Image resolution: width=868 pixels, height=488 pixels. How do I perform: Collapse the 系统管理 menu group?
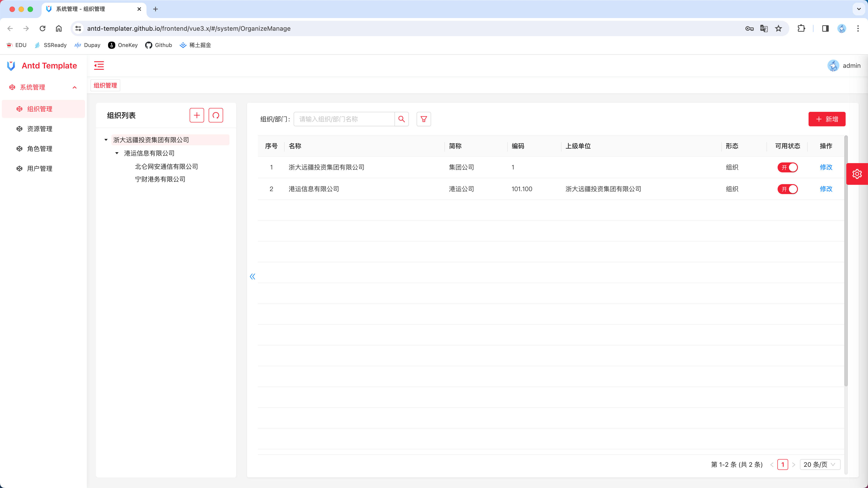pos(43,87)
